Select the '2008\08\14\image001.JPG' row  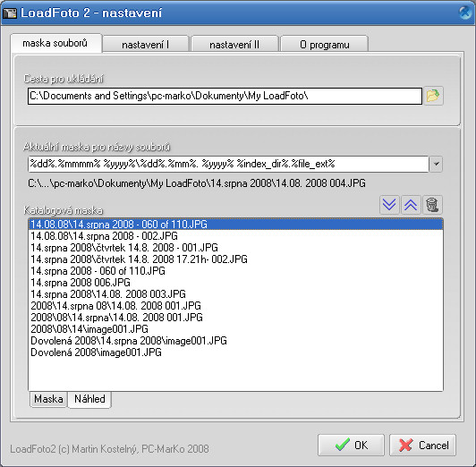pyautogui.click(x=235, y=329)
